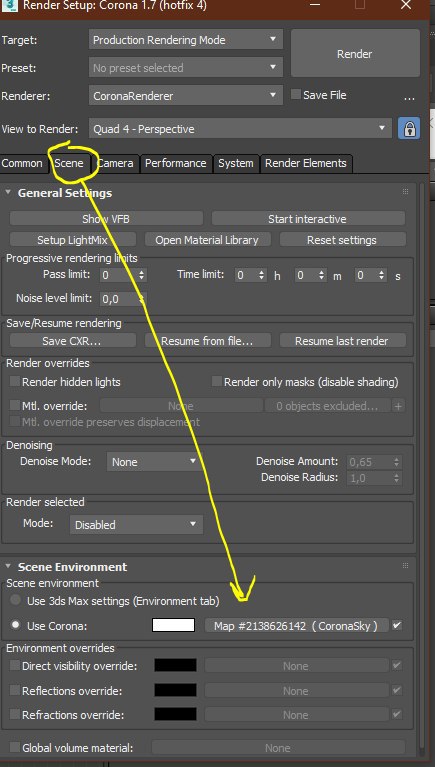Screen dimensions: 435x767
Task: Click the 3ds Max app icon in title bar
Action: [9, 6]
